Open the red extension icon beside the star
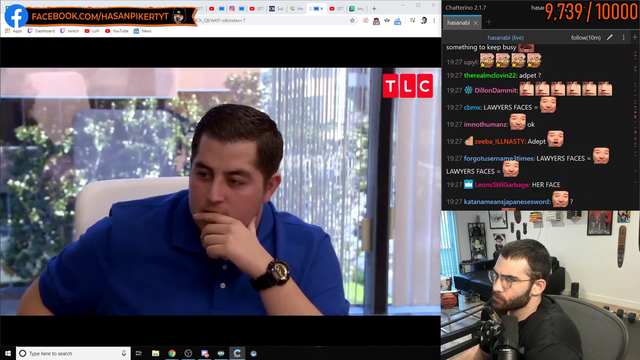The image size is (640, 360). [x=365, y=20]
